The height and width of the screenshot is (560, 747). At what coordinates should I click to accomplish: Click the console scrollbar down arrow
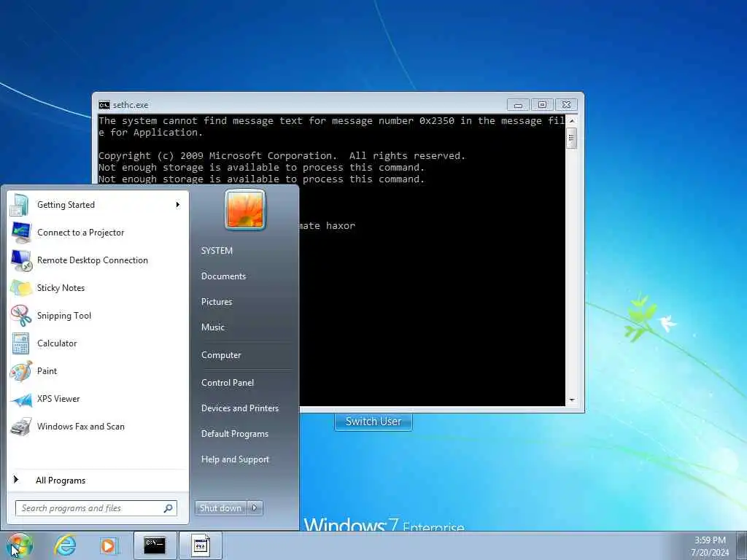point(572,400)
